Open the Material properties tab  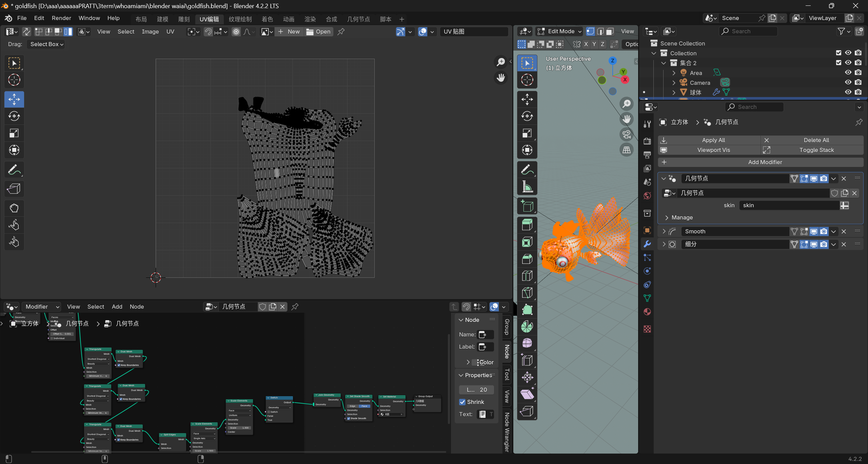coord(647,312)
